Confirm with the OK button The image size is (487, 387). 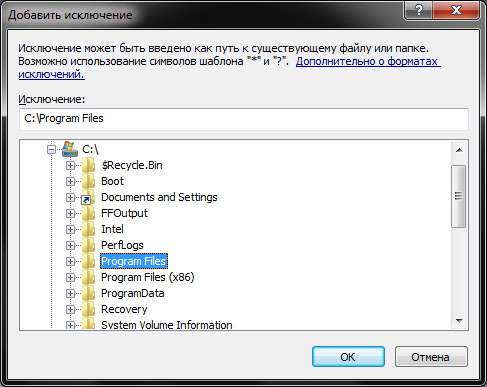click(348, 357)
